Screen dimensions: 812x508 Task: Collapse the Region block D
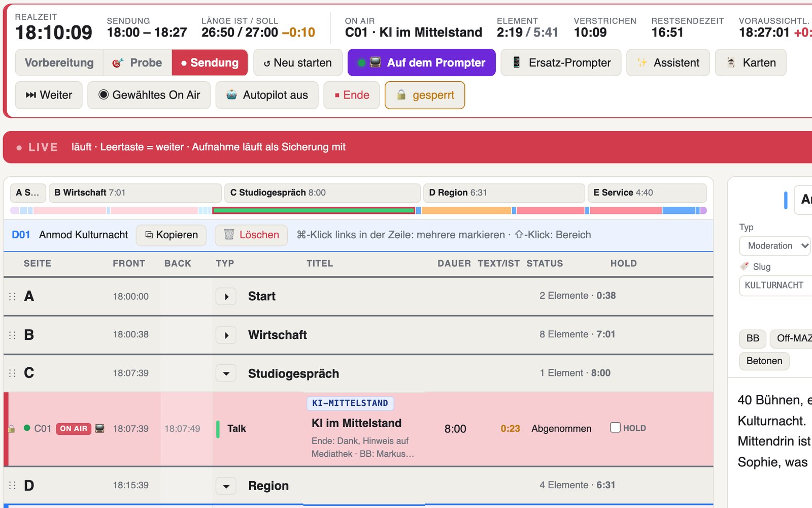[x=226, y=486]
